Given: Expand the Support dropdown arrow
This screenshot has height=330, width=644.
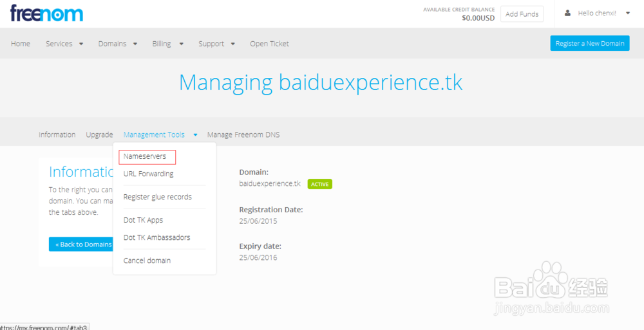Looking at the screenshot, I should [x=232, y=44].
